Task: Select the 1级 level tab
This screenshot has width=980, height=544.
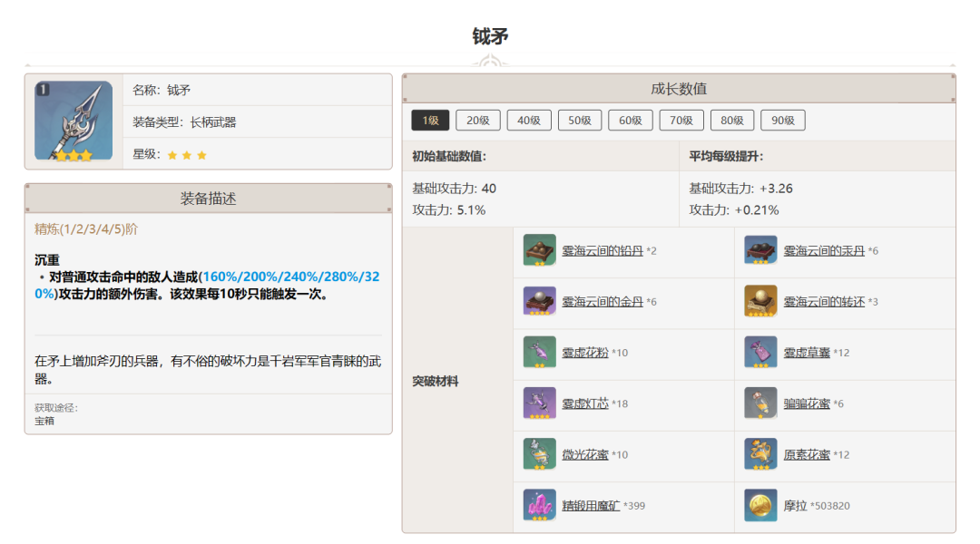Action: (430, 121)
